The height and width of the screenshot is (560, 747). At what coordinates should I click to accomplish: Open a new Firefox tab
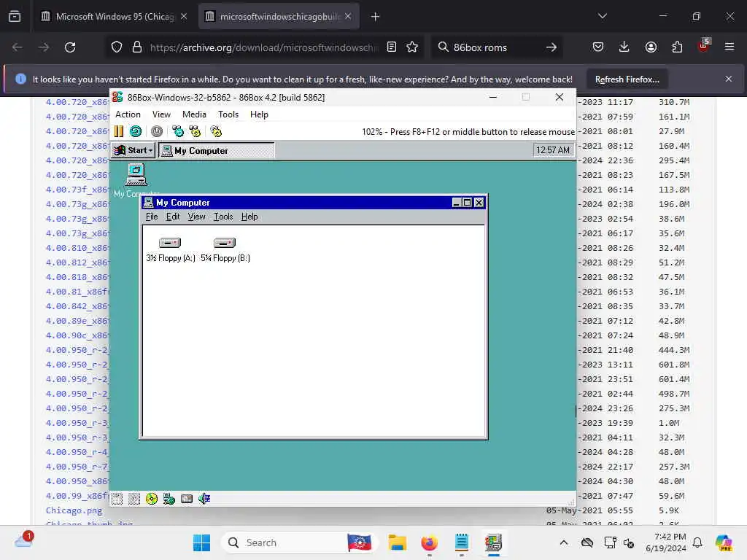click(x=376, y=17)
